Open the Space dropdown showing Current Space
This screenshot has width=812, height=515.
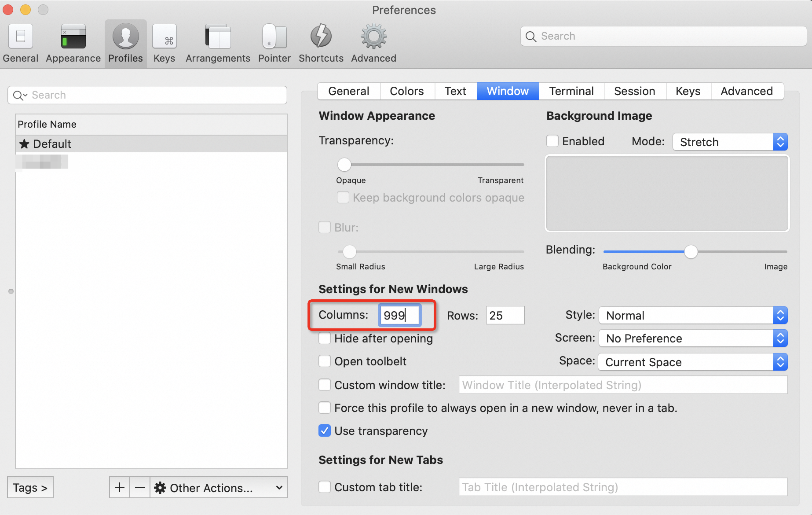click(x=693, y=362)
